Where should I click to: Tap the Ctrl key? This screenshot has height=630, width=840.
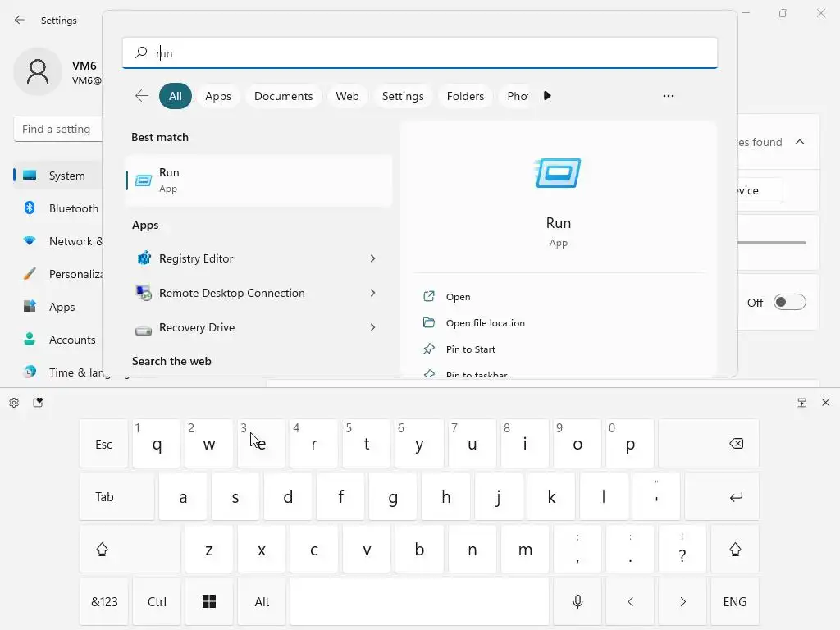click(x=157, y=601)
